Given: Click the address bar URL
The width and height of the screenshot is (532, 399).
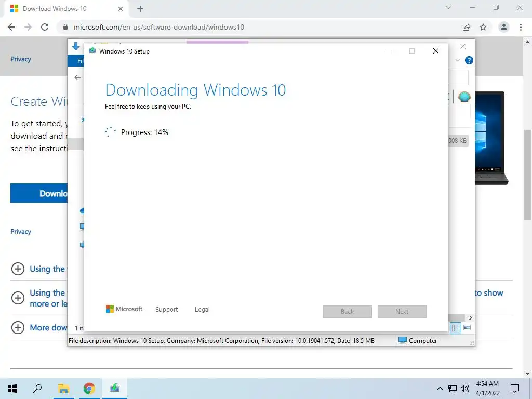Looking at the screenshot, I should point(159,27).
